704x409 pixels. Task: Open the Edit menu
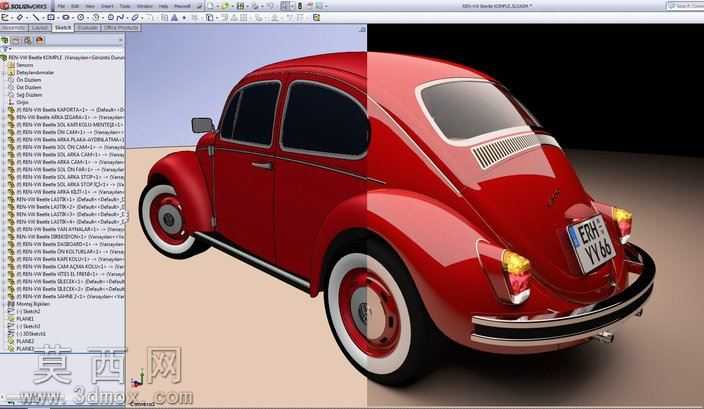(x=75, y=6)
